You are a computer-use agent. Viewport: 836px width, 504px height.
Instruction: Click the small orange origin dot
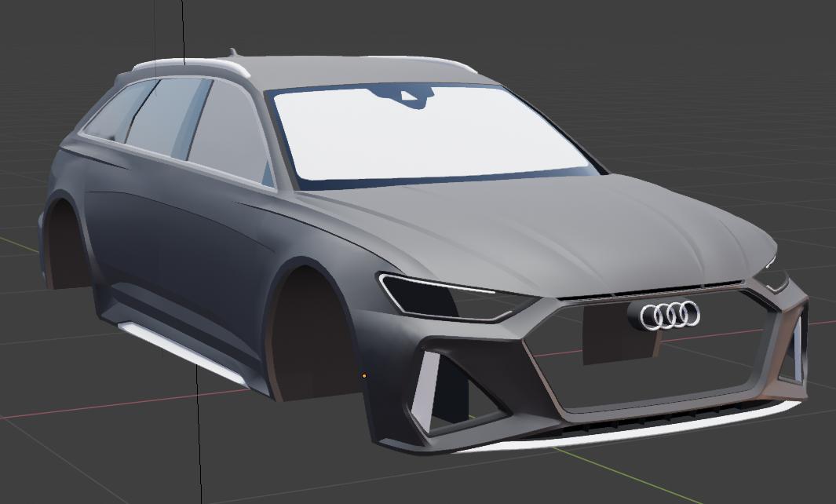click(364, 376)
